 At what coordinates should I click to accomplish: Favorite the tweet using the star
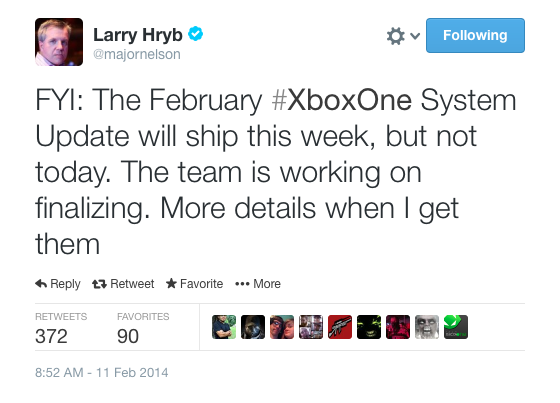[x=171, y=283]
